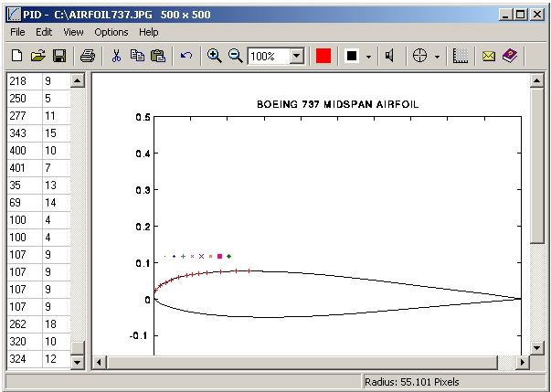Select the cell with value 320
Image resolution: width=551 pixels, height=392 pixels.
coord(25,342)
